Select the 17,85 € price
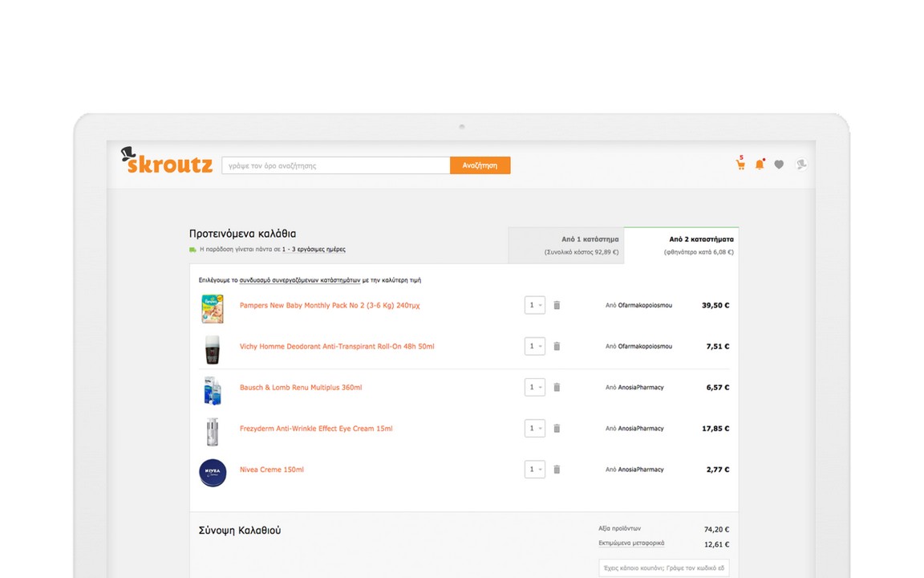The height and width of the screenshot is (578, 924). point(715,429)
